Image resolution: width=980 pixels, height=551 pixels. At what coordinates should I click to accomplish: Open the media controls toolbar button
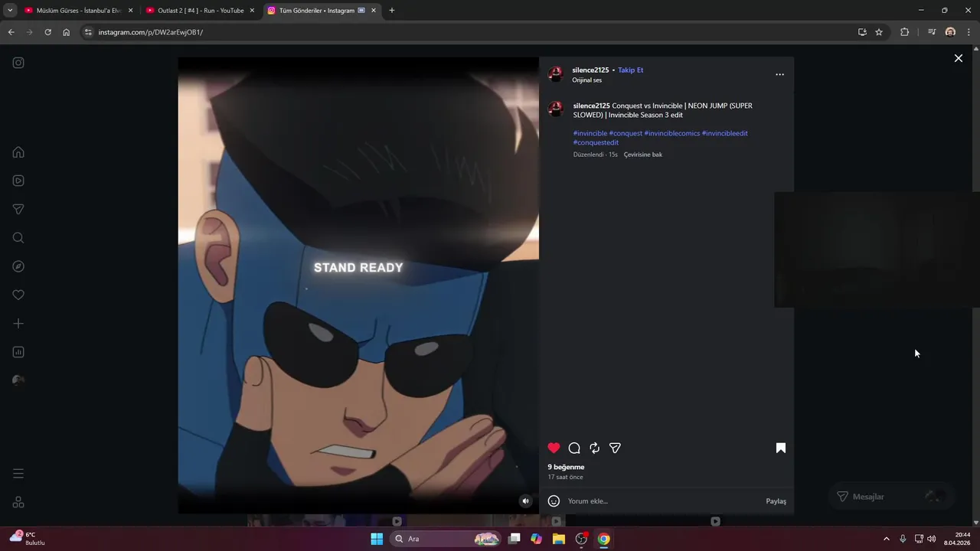[x=931, y=32]
